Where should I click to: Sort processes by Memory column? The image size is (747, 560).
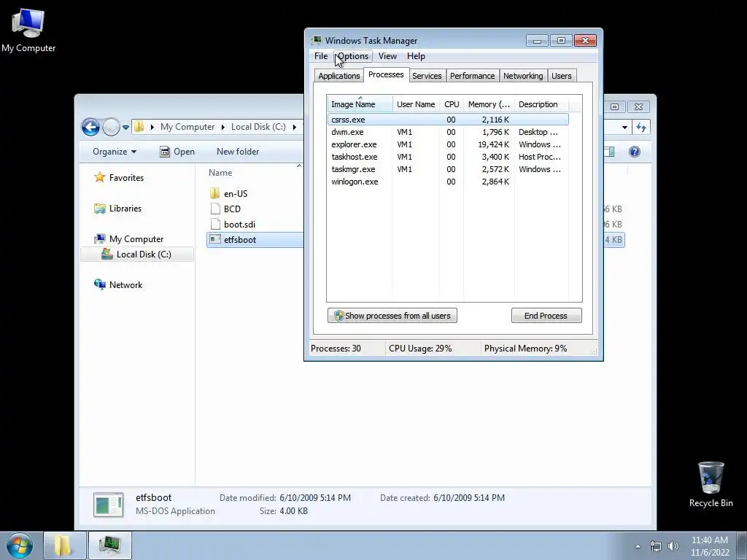tap(489, 104)
